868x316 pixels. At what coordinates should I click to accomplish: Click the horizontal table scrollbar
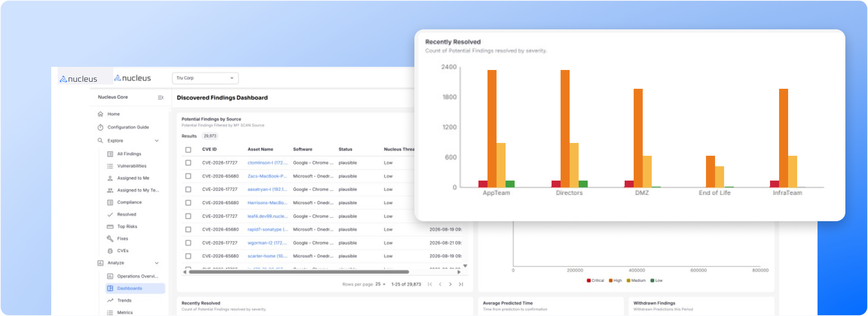click(299, 272)
